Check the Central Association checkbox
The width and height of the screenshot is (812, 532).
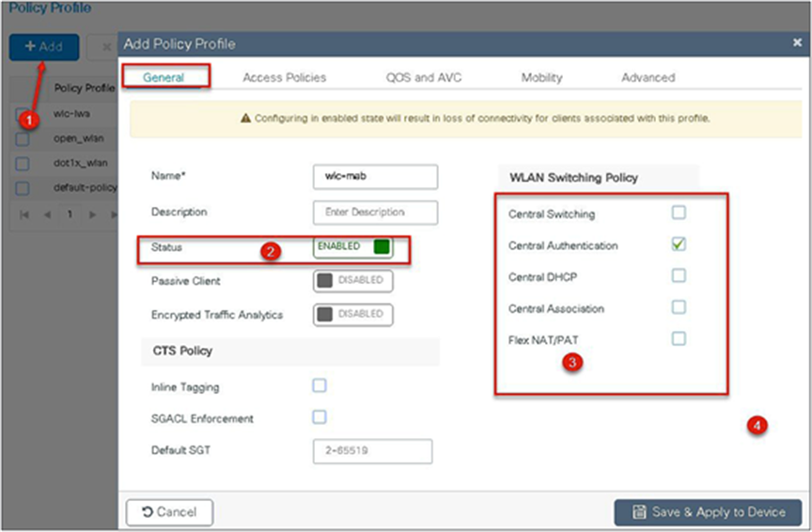coord(679,307)
